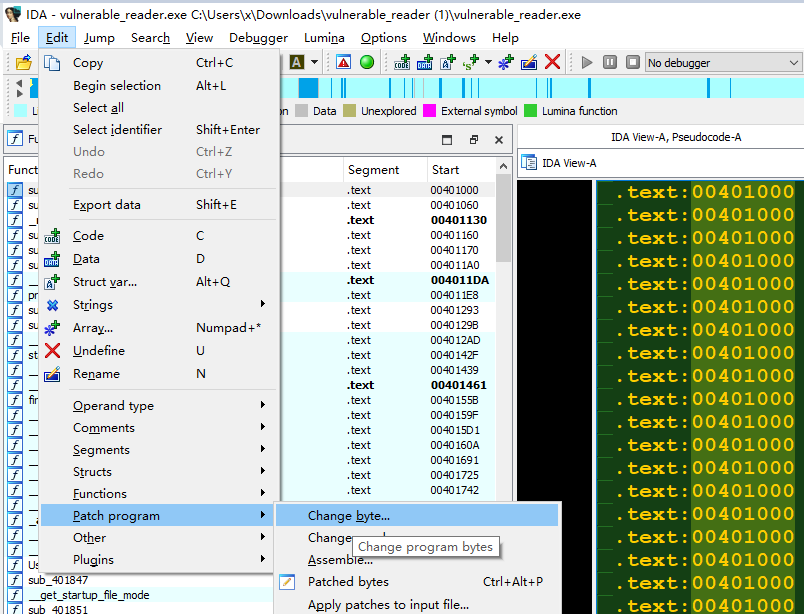The height and width of the screenshot is (614, 804).
Task: Click the open file toolbar icon
Action: click(24, 63)
